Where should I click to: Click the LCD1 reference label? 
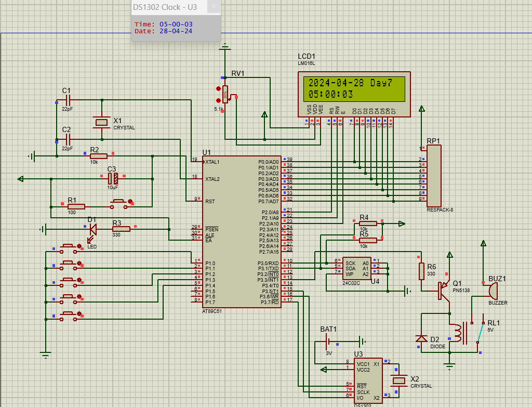[x=307, y=56]
